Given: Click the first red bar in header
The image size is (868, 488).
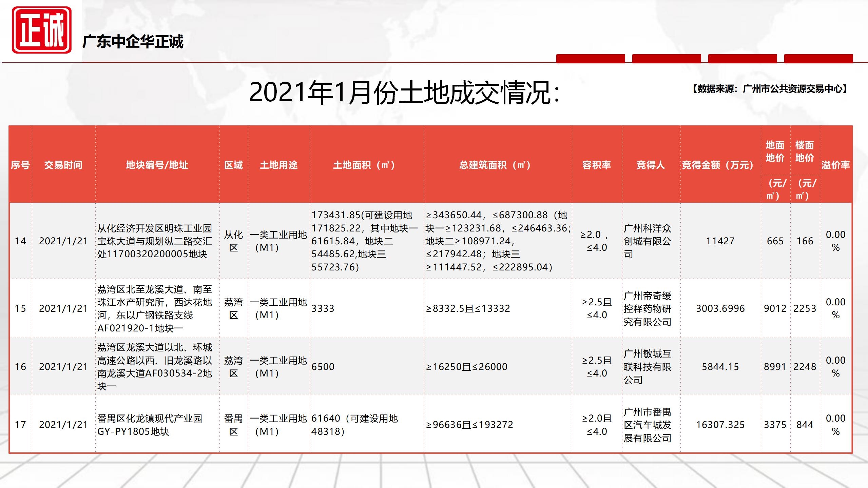Looking at the screenshot, I should click(x=590, y=59).
